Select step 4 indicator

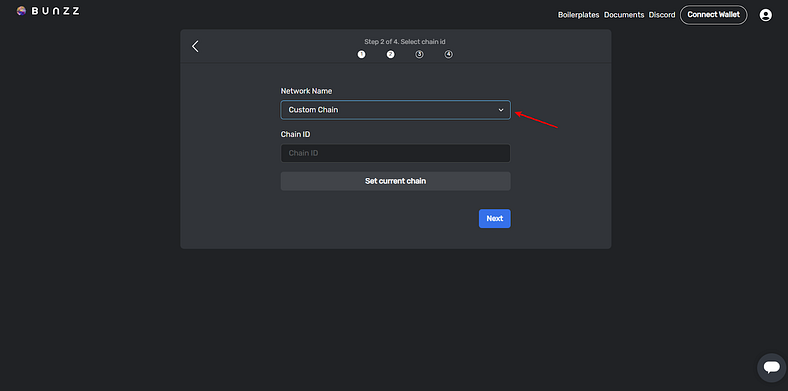448,54
